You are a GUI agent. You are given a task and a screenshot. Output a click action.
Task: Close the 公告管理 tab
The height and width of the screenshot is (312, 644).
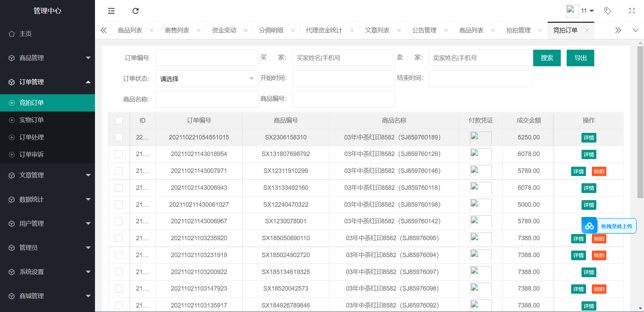[x=446, y=30]
